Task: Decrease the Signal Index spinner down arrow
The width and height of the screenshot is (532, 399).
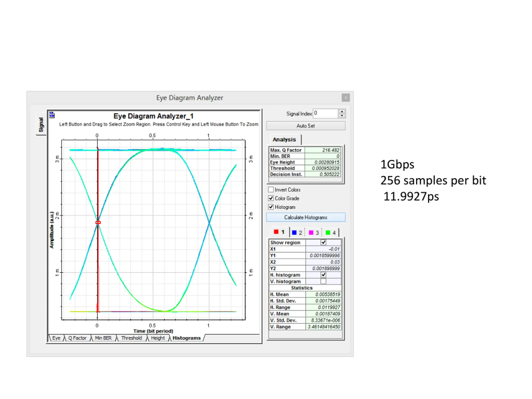Action: (x=342, y=116)
